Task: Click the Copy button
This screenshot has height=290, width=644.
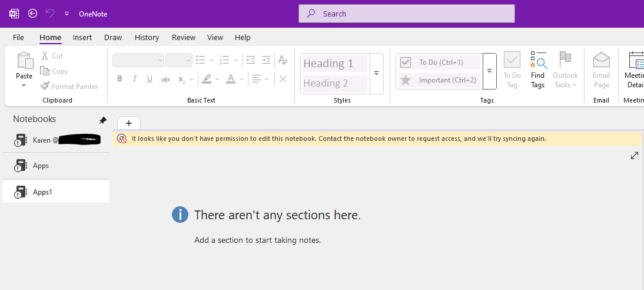Action: point(54,71)
